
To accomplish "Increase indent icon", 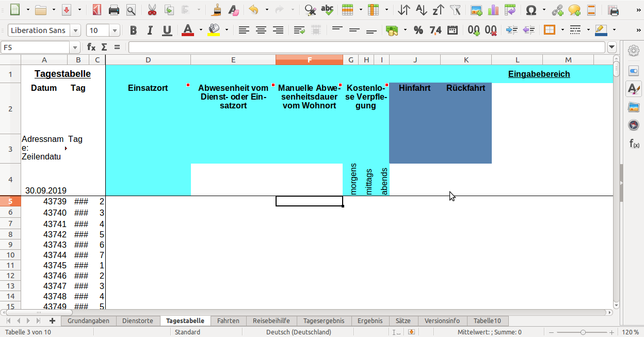I will point(512,30).
